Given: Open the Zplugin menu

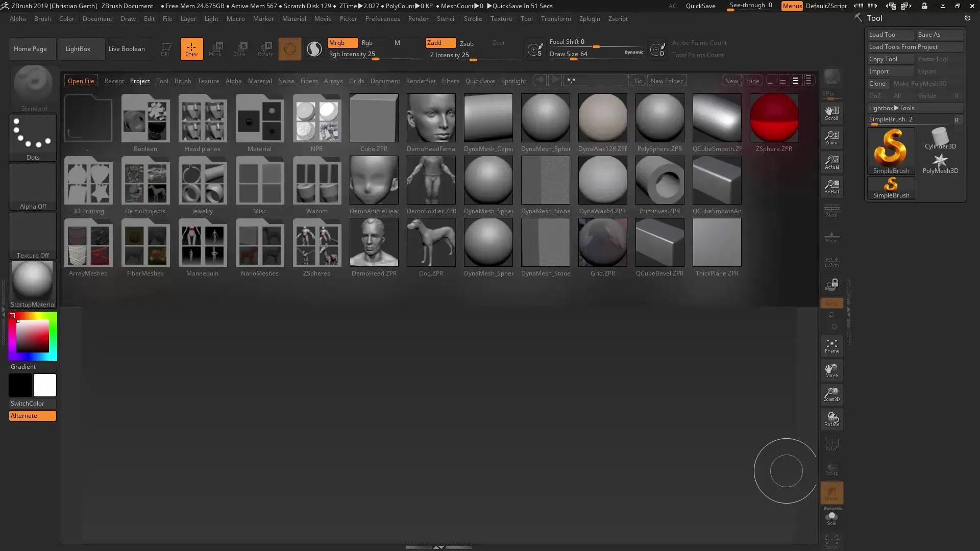Looking at the screenshot, I should point(590,19).
